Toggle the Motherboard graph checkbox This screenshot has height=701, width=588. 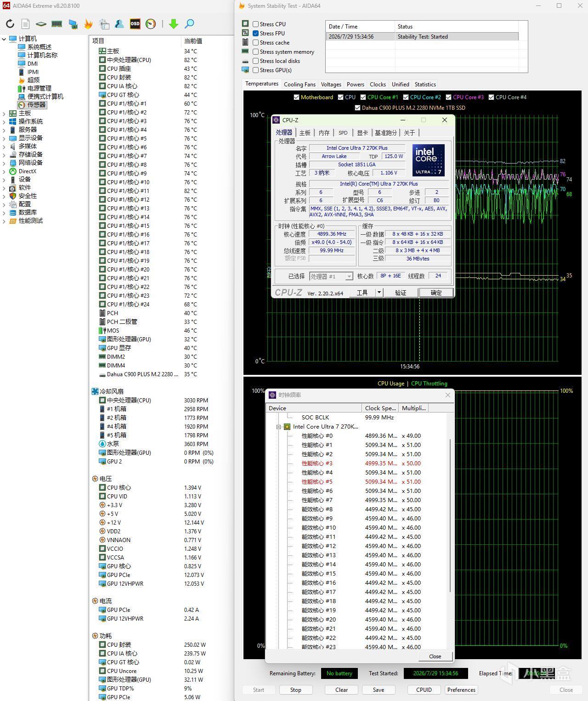coord(296,97)
